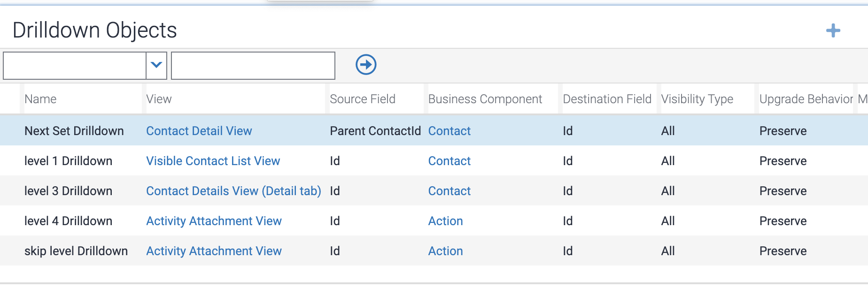This screenshot has height=288, width=868.
Task: Sort by Visibility Type column header
Action: (697, 99)
